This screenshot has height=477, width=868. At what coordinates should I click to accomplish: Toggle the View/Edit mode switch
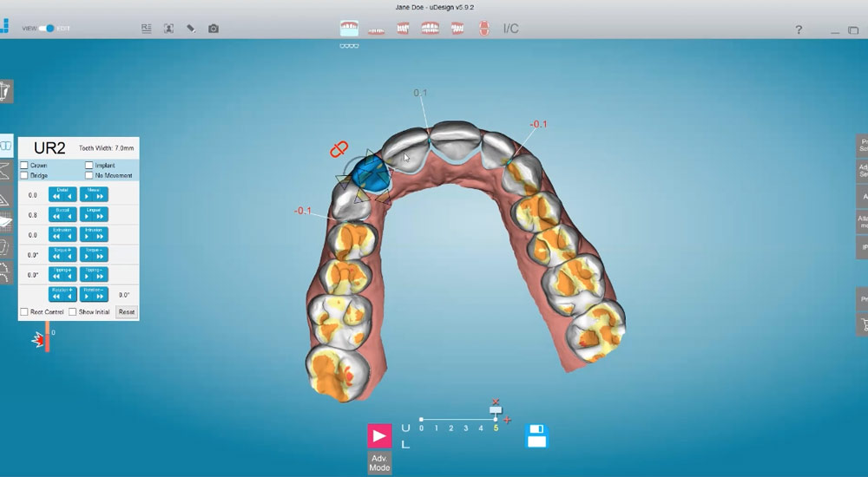click(x=47, y=29)
